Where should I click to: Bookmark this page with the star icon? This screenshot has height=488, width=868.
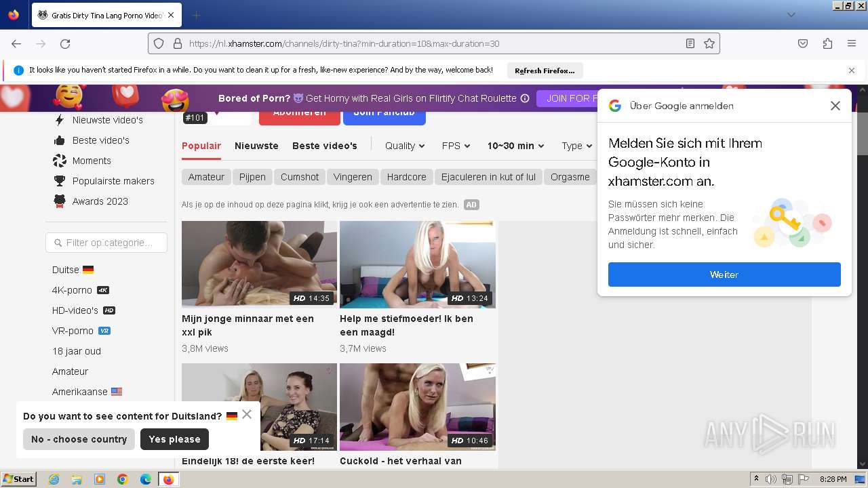[x=709, y=43]
